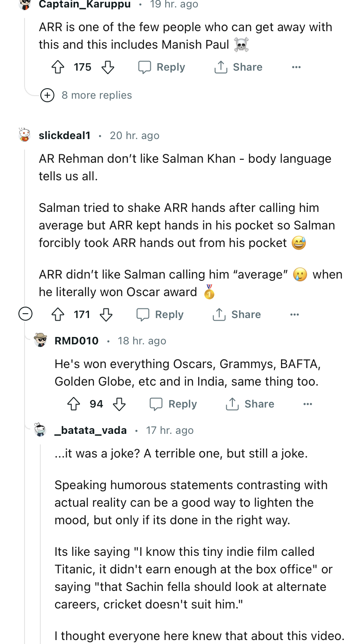Image resolution: width=363 pixels, height=644 pixels.
Task: Open more options on RMD010's comment
Action: [x=308, y=404]
